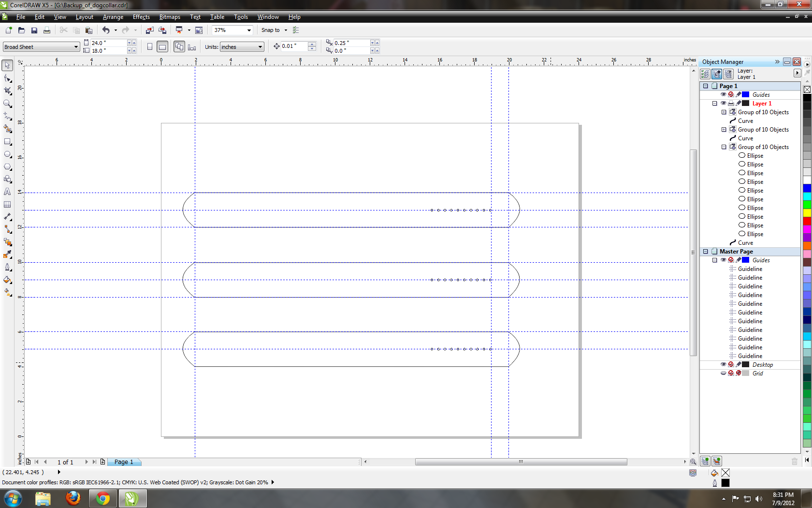Click the New Master Layer button
This screenshot has height=508, width=812.
(717, 461)
